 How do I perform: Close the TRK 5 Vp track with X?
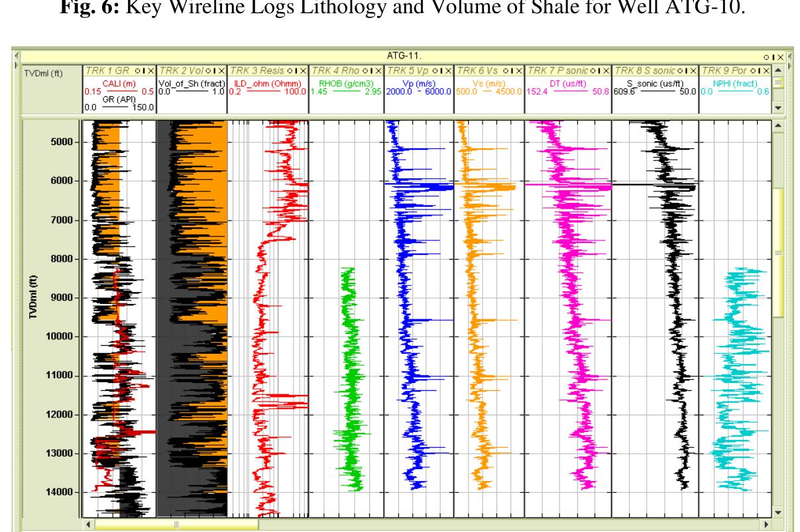[449, 70]
